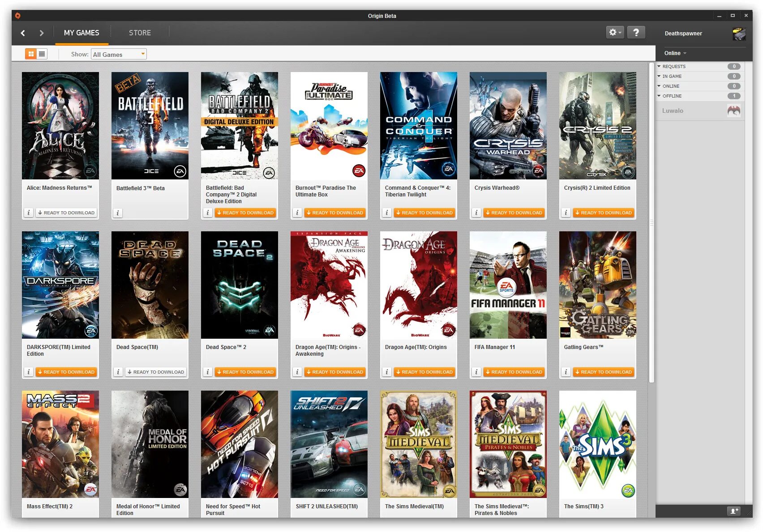The image size is (763, 532).
Task: Show info for Crysis Warhead
Action: [x=476, y=213]
